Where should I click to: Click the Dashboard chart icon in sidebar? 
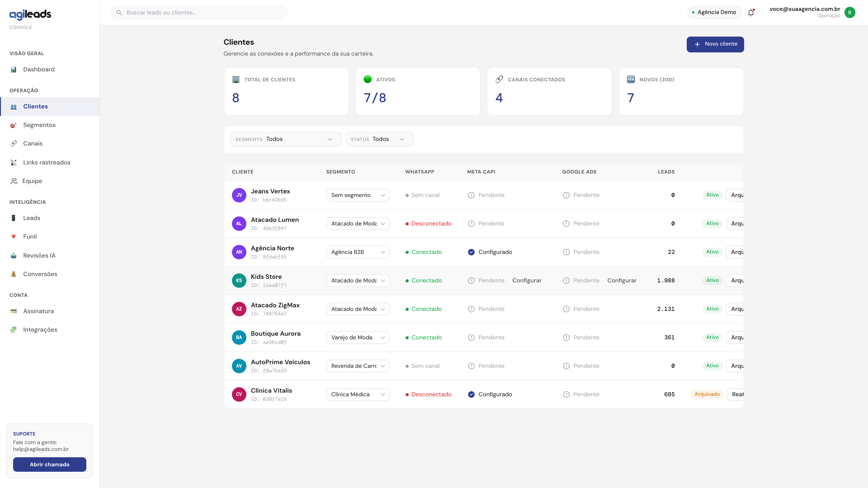pyautogui.click(x=14, y=70)
